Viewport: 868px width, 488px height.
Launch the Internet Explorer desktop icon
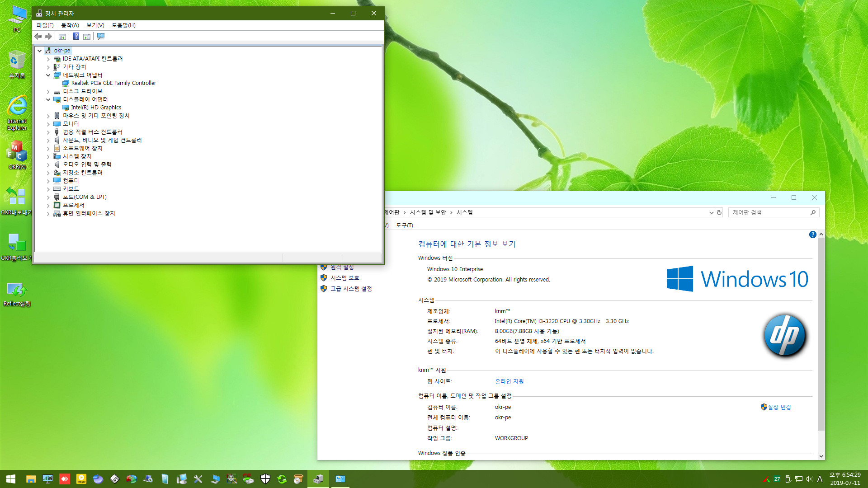tap(17, 113)
